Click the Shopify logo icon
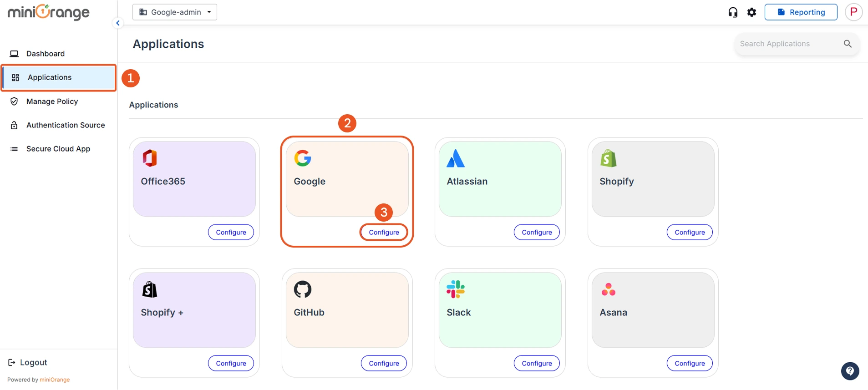This screenshot has height=390, width=868. tap(609, 158)
